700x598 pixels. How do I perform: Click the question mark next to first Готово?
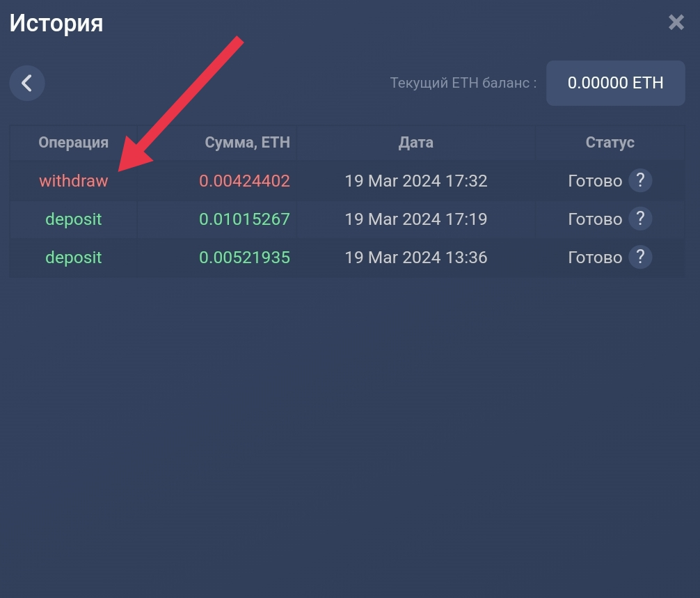[x=639, y=180]
